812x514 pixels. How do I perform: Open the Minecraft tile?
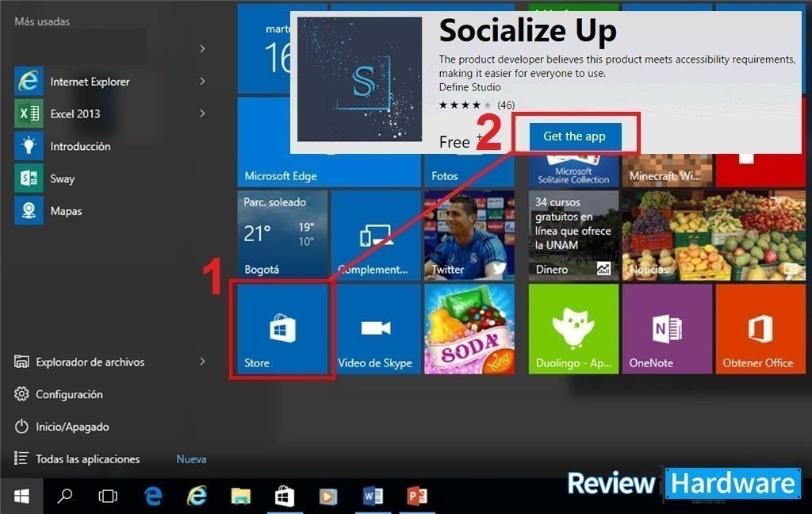(667, 170)
